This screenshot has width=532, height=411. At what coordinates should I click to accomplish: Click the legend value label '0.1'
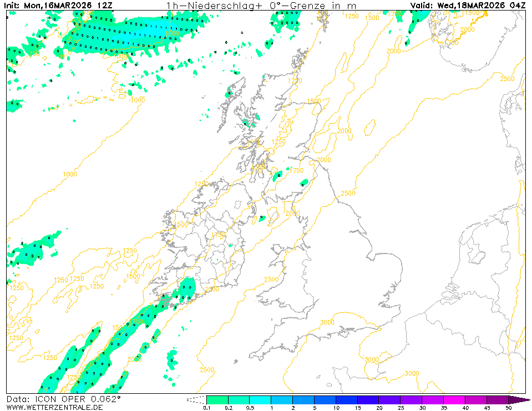coord(206,408)
